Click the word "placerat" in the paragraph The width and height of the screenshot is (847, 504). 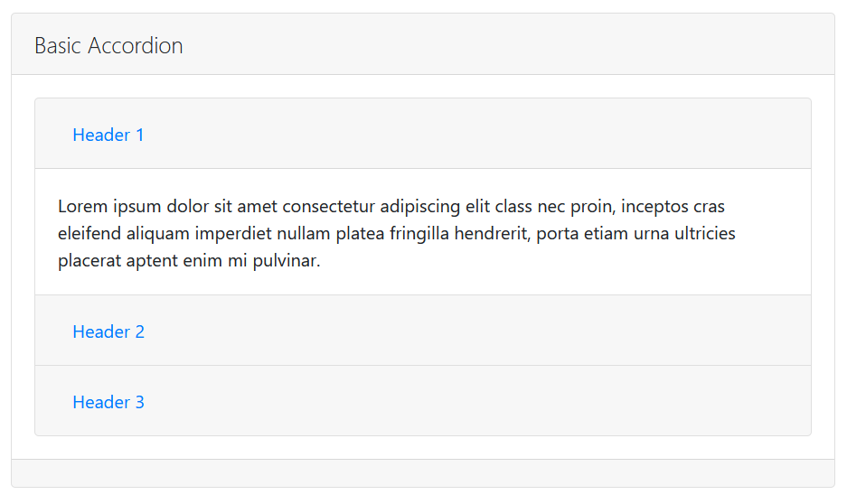point(89,261)
